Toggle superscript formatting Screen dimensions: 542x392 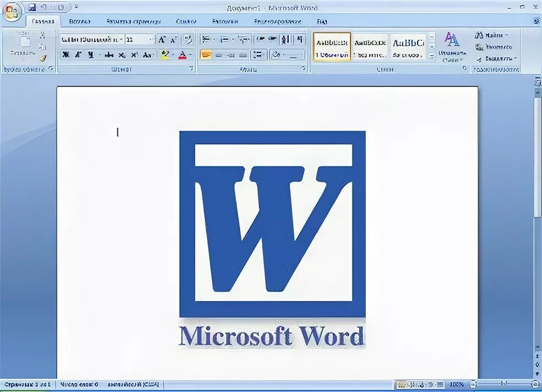[x=134, y=55]
